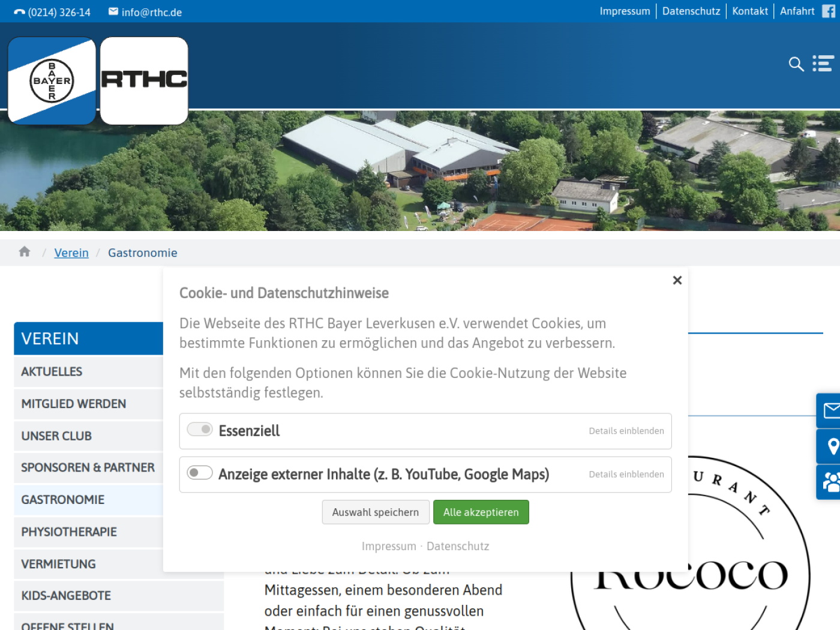The image size is (840, 630).
Task: Open Anfahrt in the top bar
Action: 797,11
